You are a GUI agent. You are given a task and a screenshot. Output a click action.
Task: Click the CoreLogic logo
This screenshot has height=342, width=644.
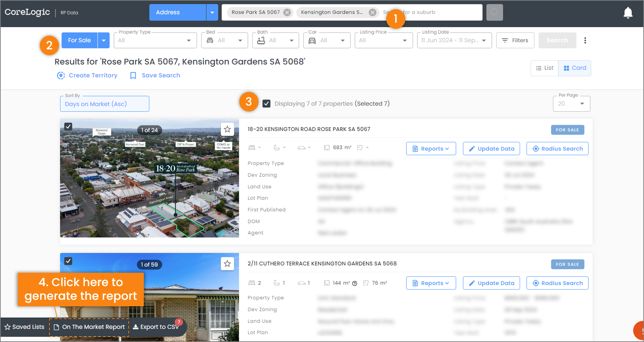27,12
